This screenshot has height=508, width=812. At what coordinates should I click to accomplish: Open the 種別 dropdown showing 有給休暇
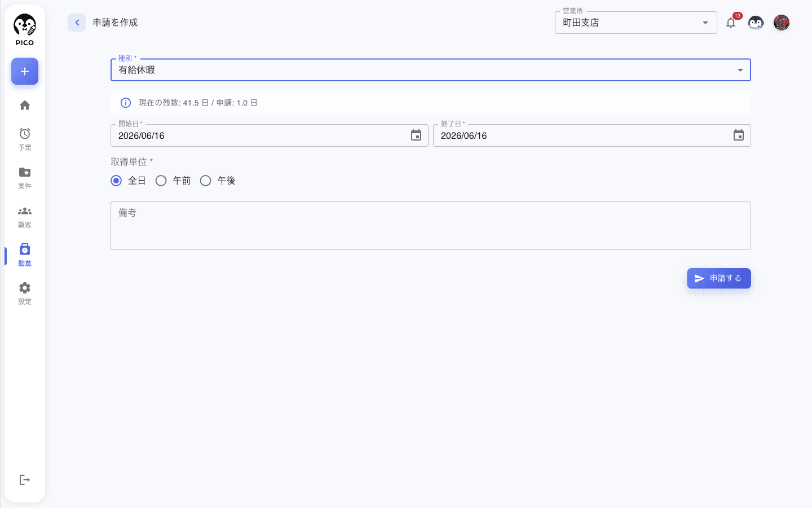[x=431, y=70]
